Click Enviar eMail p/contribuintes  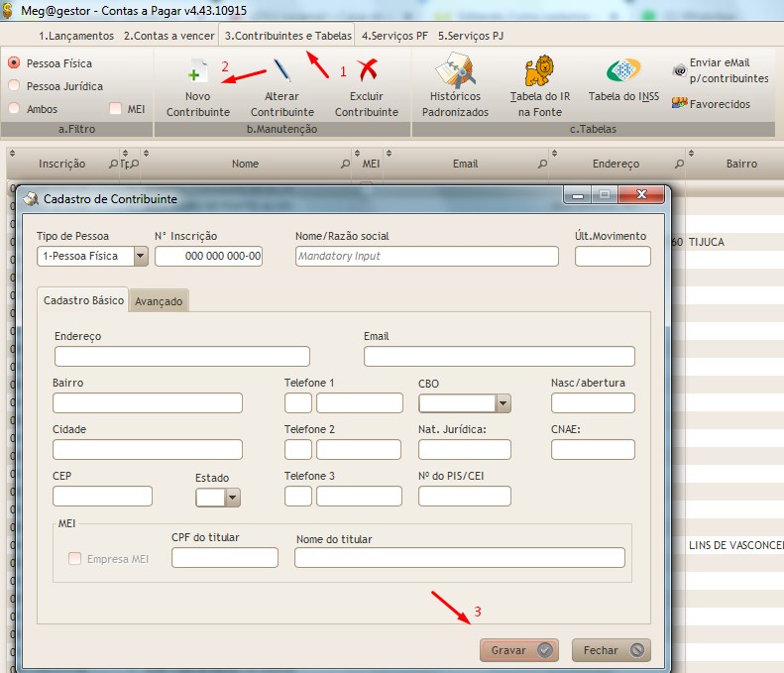(721, 70)
